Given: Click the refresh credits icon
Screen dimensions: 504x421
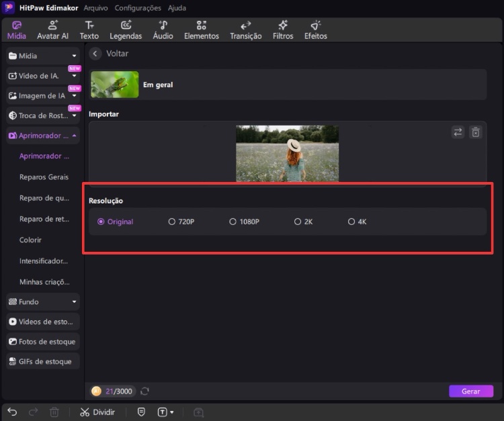Looking at the screenshot, I should point(144,391).
